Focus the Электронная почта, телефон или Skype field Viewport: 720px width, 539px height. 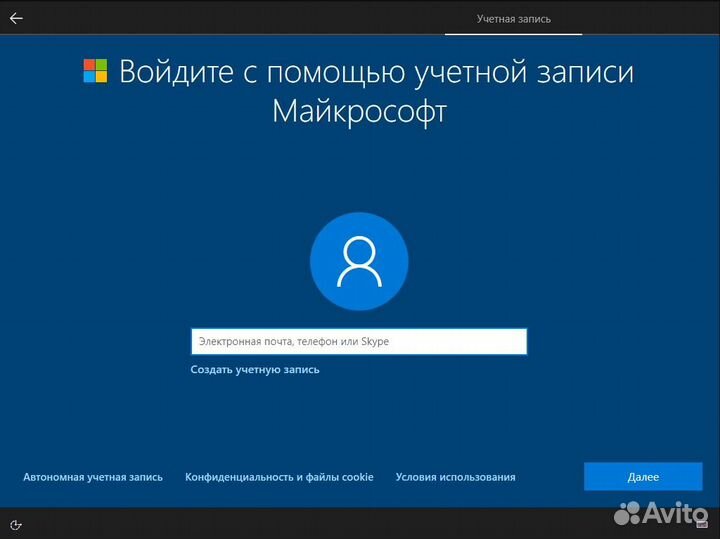359,342
